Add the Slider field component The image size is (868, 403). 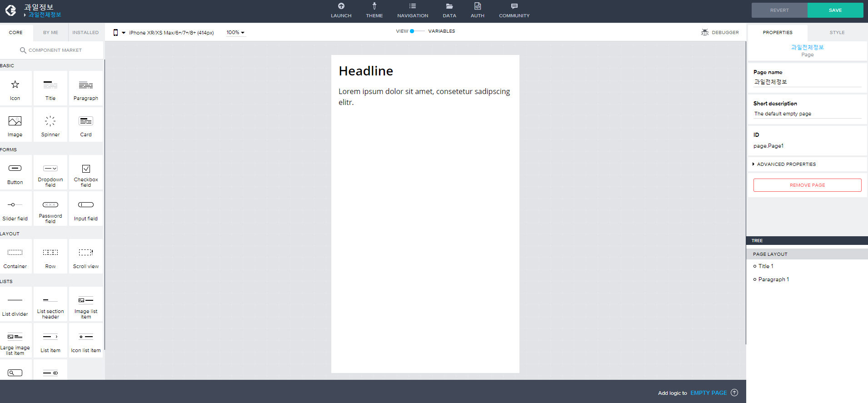(x=15, y=209)
